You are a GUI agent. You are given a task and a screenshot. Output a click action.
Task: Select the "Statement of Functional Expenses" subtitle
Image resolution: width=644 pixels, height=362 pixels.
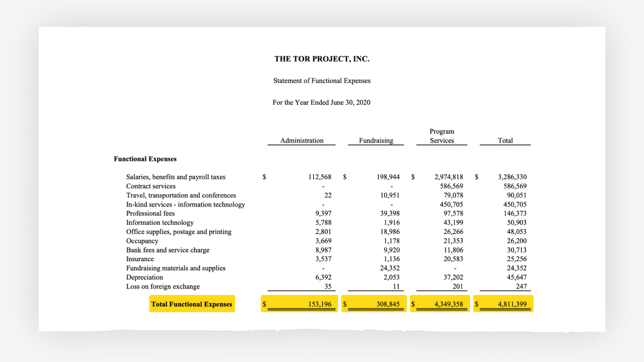(x=322, y=81)
